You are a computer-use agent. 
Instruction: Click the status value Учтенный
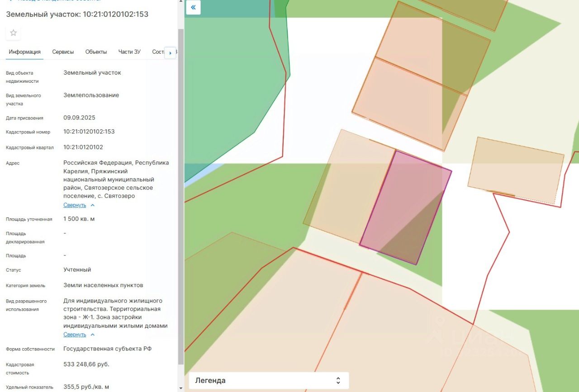(77, 269)
